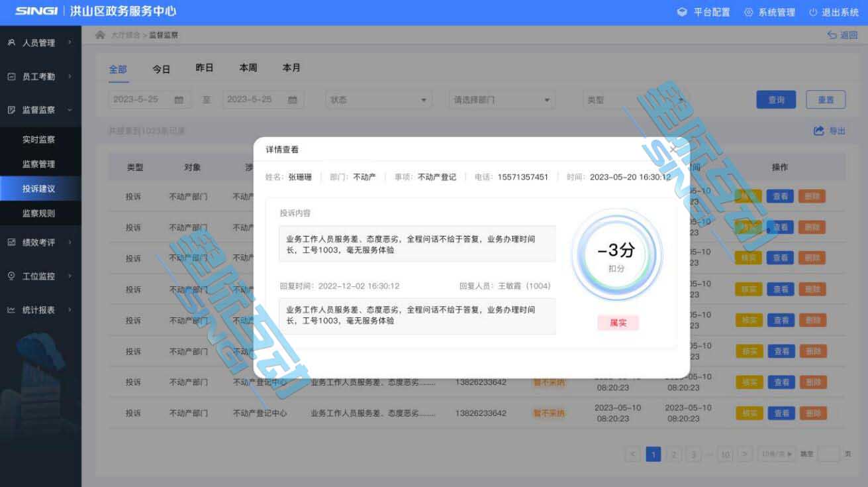Viewport: 868px width, 487px height.
Task: Click the start date input field
Action: click(x=150, y=99)
